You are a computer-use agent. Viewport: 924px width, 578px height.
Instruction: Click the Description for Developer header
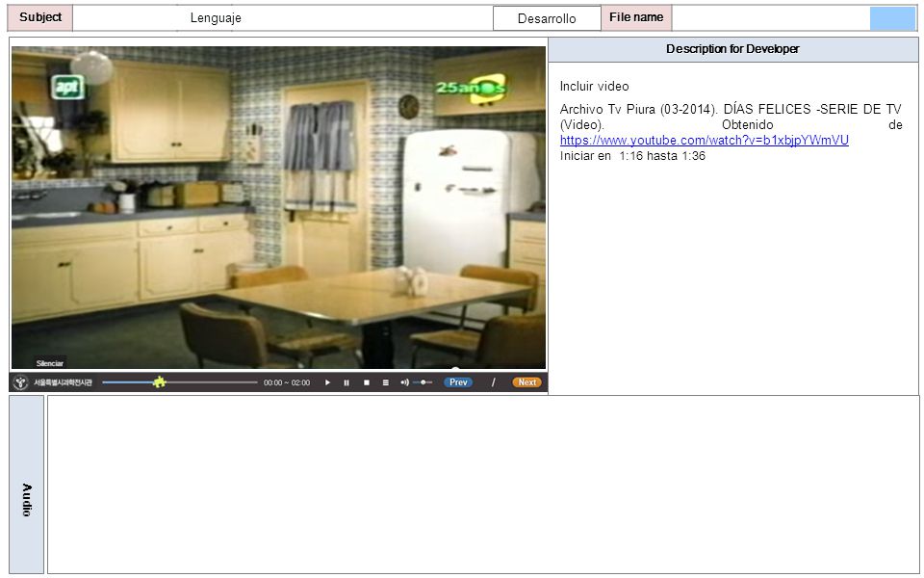pos(733,49)
